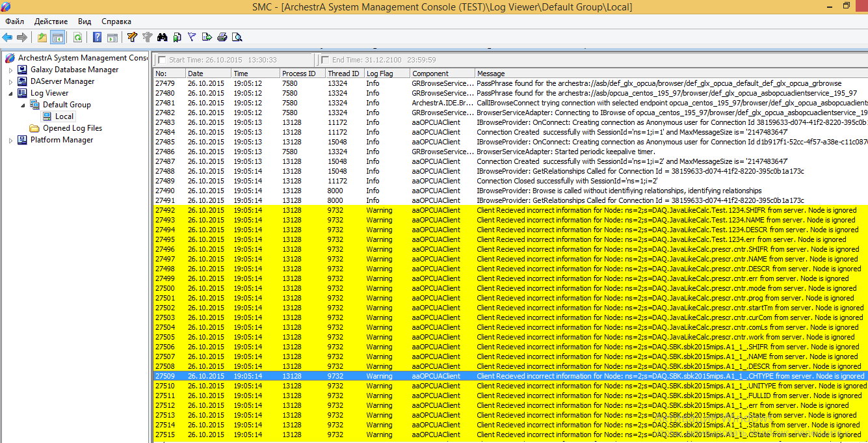Click the Up One Level folder icon
868x443 pixels.
pos(42,38)
